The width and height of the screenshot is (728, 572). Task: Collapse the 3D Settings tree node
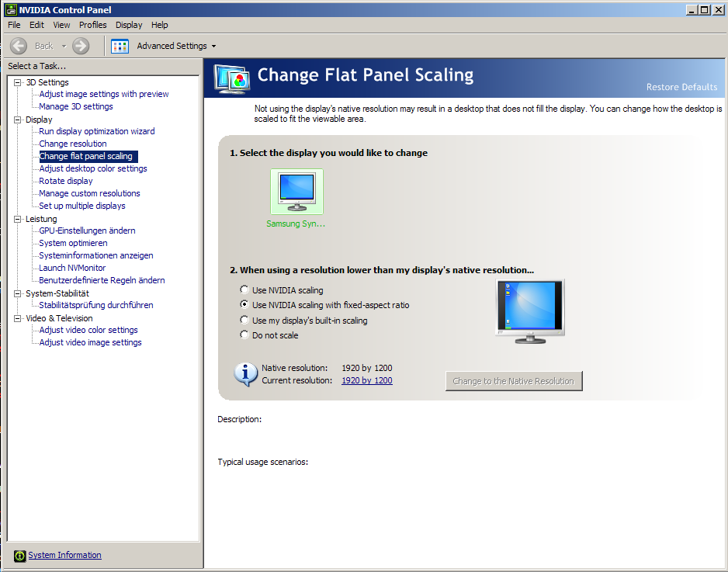(x=19, y=82)
